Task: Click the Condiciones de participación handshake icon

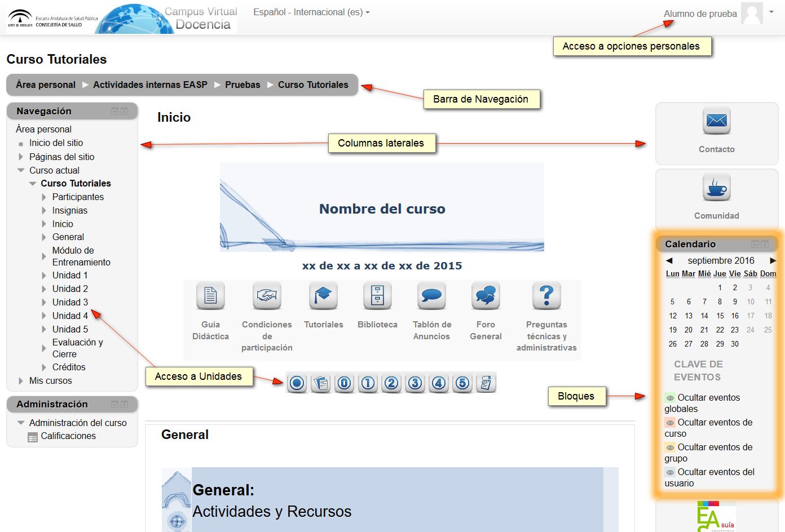Action: pyautogui.click(x=267, y=295)
